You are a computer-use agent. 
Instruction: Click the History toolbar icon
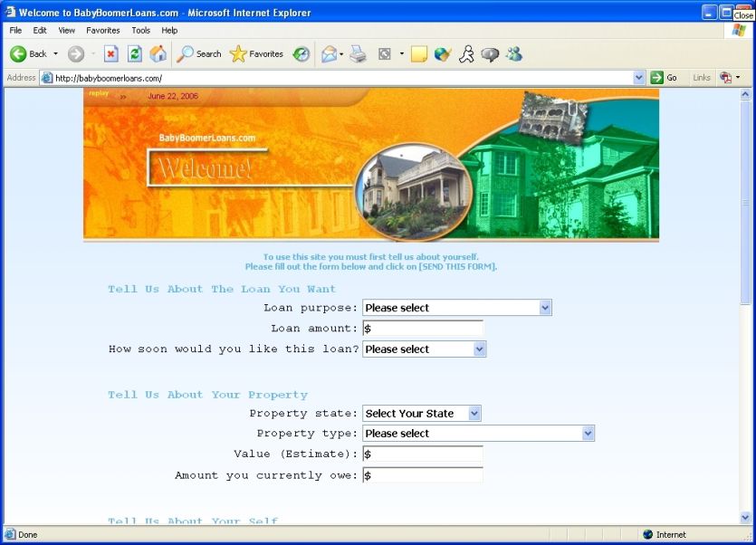(301, 54)
